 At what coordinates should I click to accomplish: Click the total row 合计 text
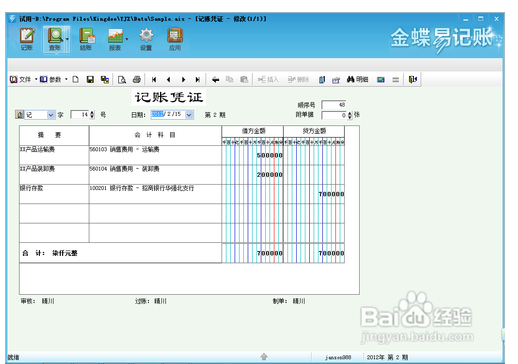point(50,253)
